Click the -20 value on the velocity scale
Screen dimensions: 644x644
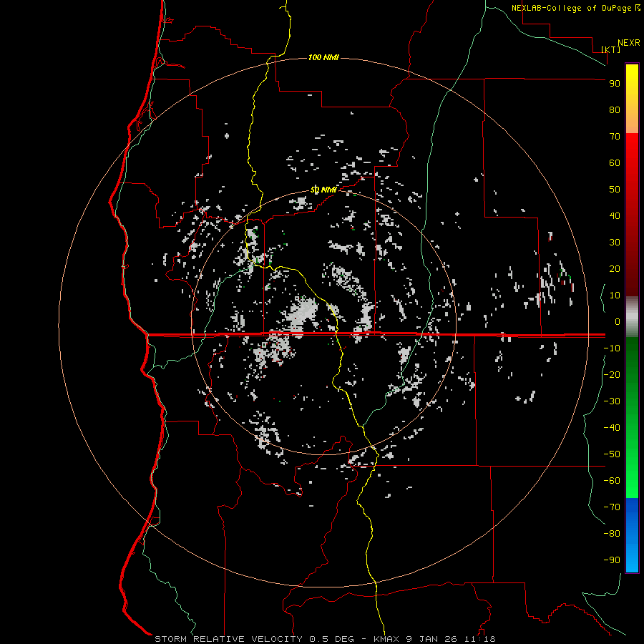tap(612, 374)
